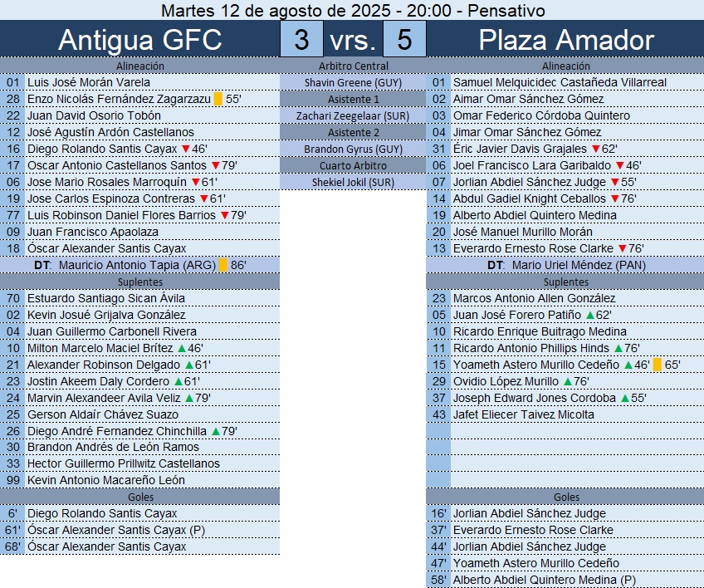Screen dimensions: 704x588
Task: Click goalkeeper Samuel Melquicidec Castañeda Villarreal
Action: (560, 82)
